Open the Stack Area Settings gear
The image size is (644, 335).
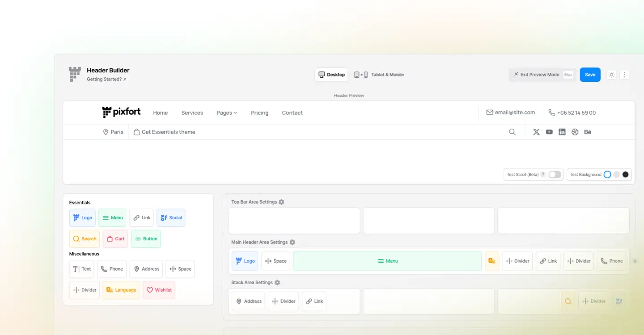[277, 282]
